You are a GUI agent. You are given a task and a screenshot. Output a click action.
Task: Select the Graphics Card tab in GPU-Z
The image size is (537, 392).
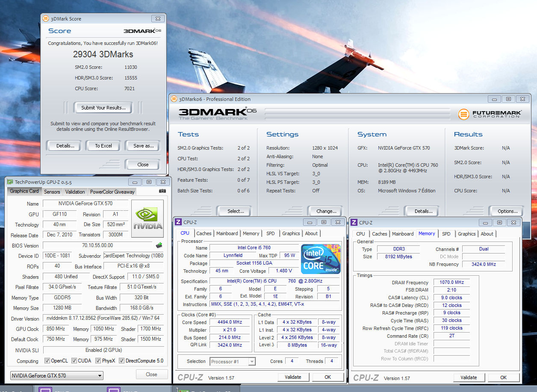click(24, 191)
